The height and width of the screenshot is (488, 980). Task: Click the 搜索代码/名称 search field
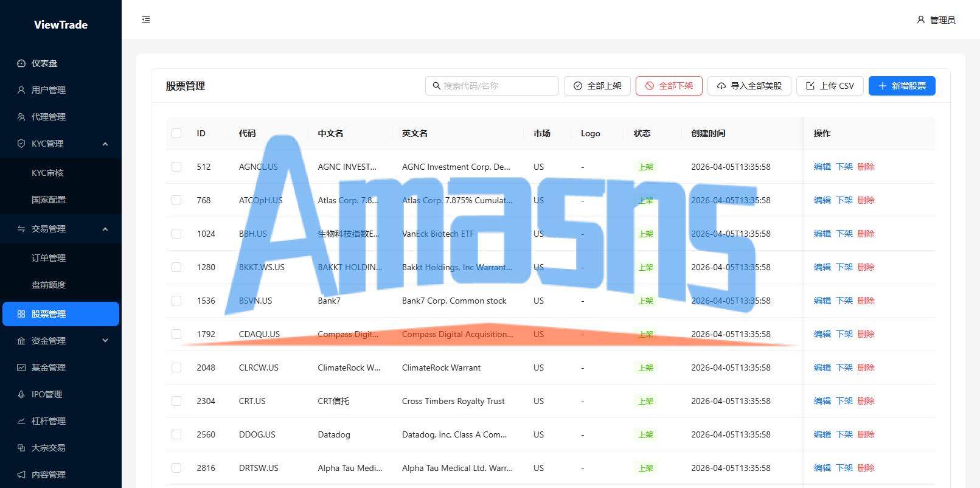(x=492, y=86)
